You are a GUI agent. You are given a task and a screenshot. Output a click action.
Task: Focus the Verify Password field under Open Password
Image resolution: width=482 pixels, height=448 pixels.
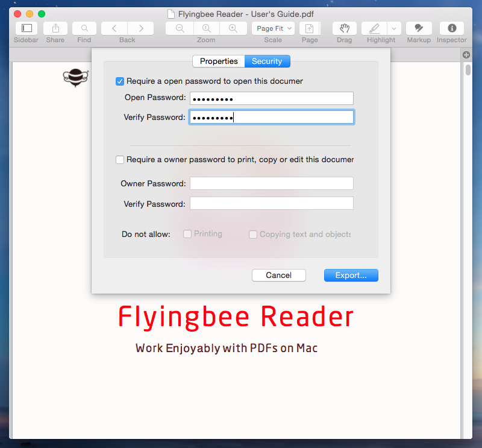(272, 117)
